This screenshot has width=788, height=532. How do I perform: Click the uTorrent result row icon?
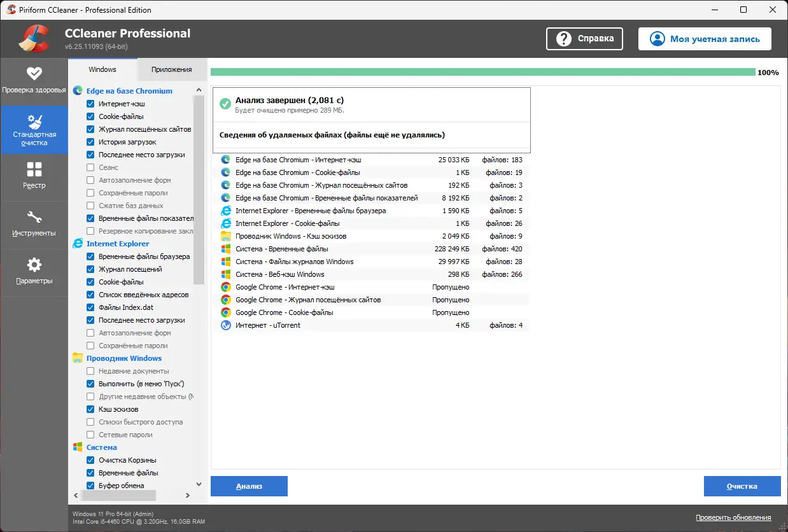coord(225,325)
